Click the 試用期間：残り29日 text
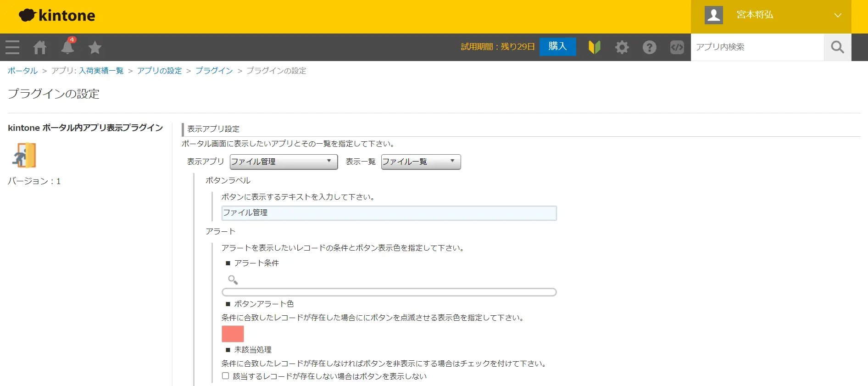The width and height of the screenshot is (868, 386). point(498,46)
